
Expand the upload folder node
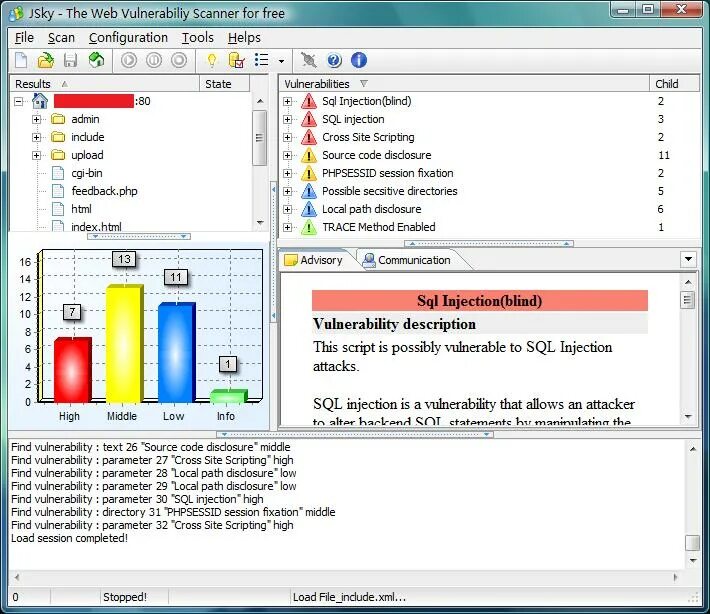37,155
